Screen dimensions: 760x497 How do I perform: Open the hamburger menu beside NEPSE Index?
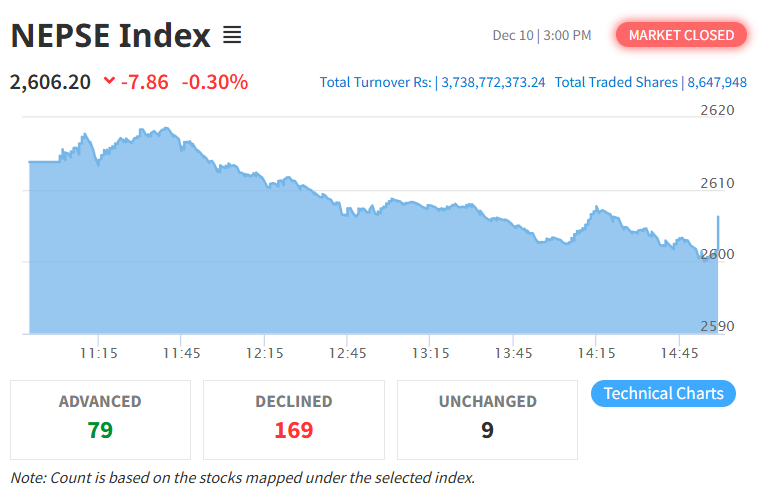(x=232, y=36)
